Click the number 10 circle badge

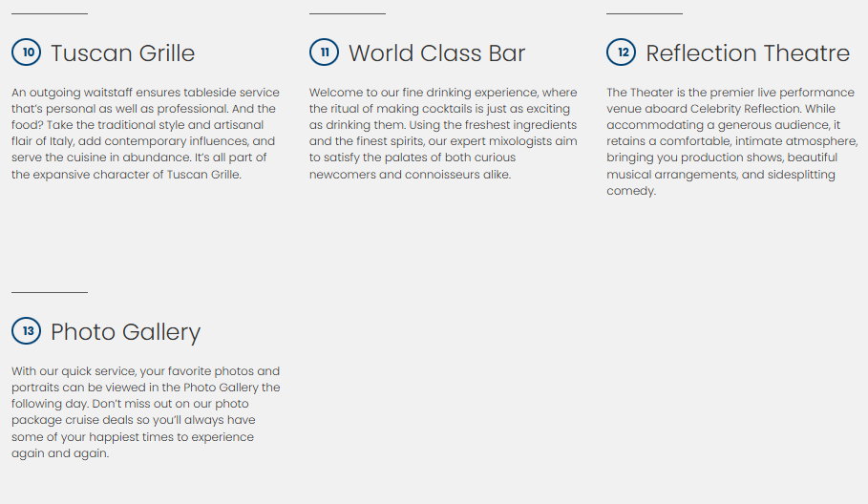click(x=26, y=52)
